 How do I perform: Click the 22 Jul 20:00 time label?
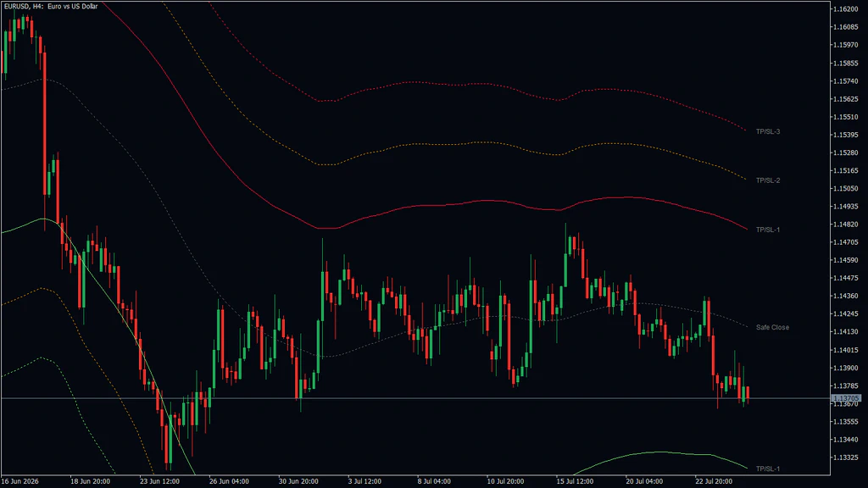pos(714,481)
